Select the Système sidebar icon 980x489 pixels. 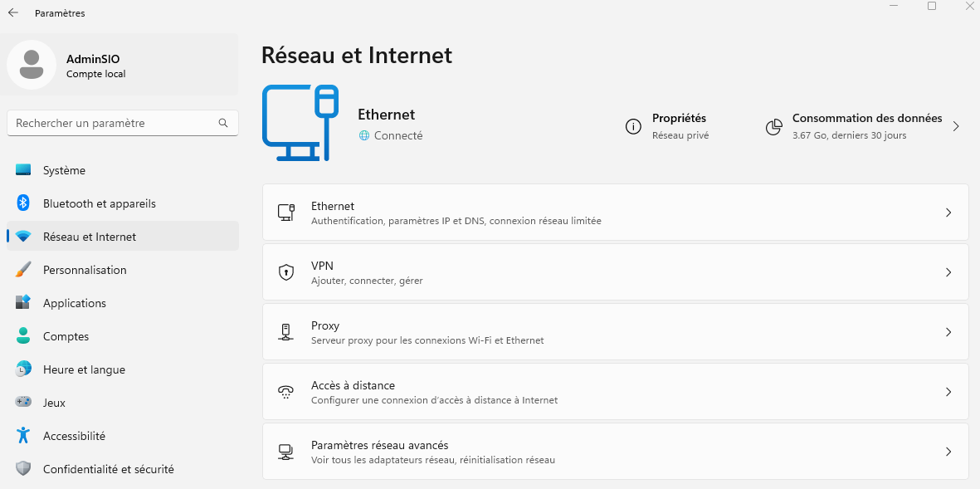(24, 170)
